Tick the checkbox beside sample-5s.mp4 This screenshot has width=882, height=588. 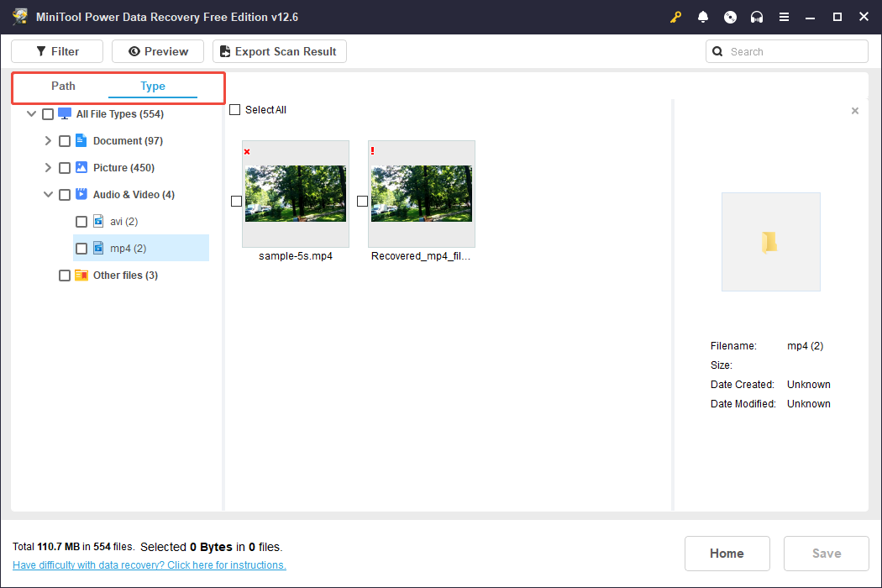(236, 201)
